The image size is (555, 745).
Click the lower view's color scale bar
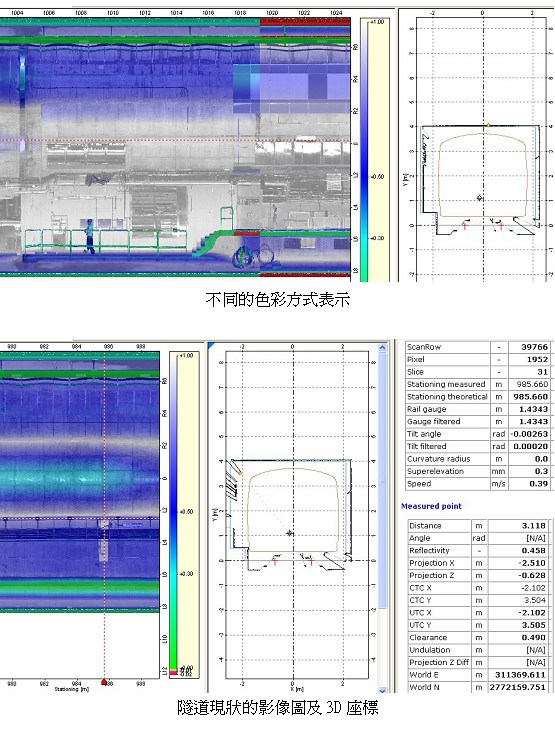point(173,514)
